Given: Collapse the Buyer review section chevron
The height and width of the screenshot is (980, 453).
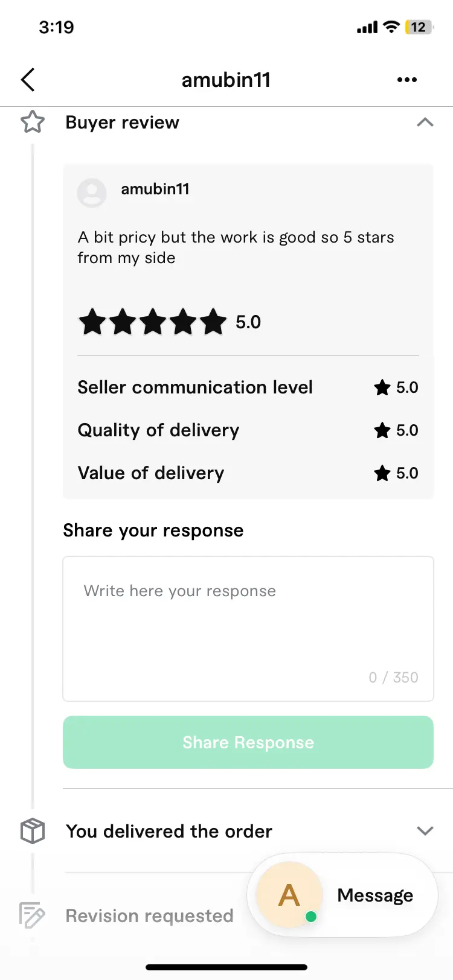Looking at the screenshot, I should coord(425,122).
